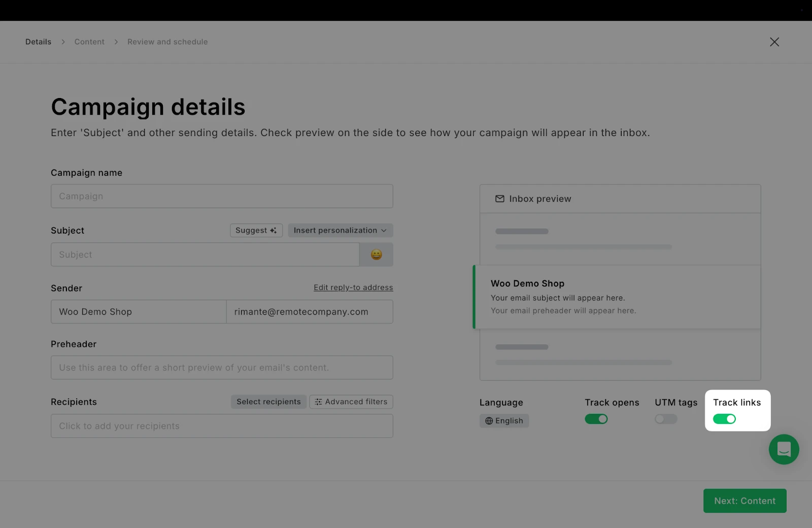Open the Edit reply-to address link
This screenshot has height=528, width=812.
click(x=353, y=287)
